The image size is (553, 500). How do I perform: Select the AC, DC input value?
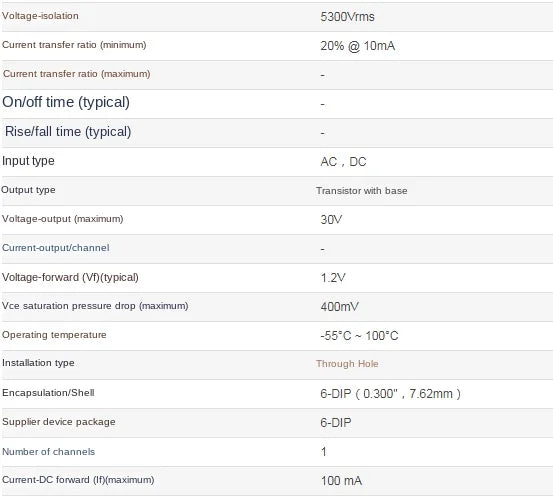[343, 162]
